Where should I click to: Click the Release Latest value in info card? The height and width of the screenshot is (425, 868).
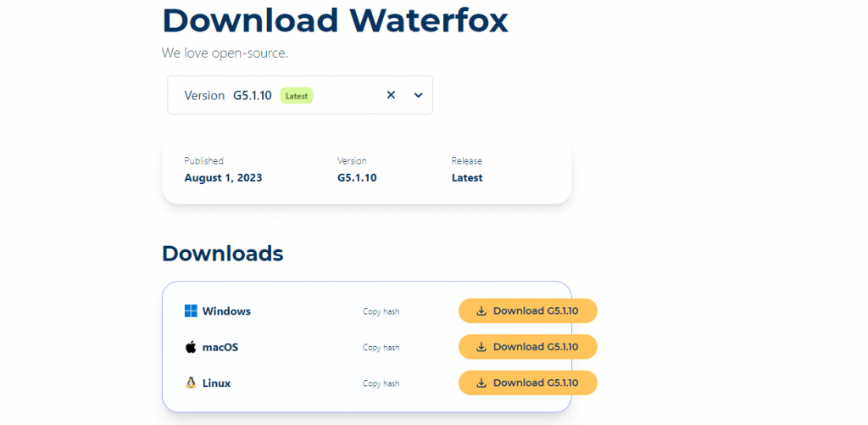(467, 178)
